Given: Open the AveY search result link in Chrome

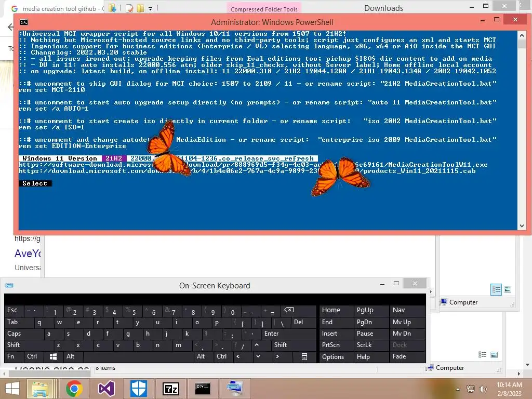Looking at the screenshot, I should (28, 254).
